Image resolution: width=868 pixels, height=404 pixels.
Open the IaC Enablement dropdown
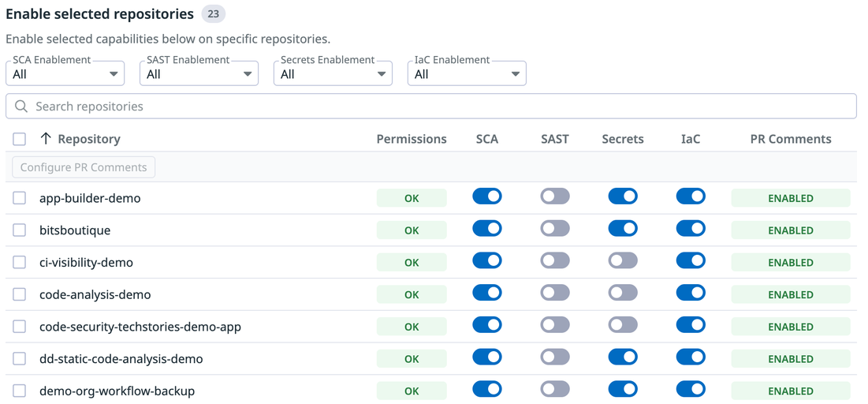[x=468, y=73]
